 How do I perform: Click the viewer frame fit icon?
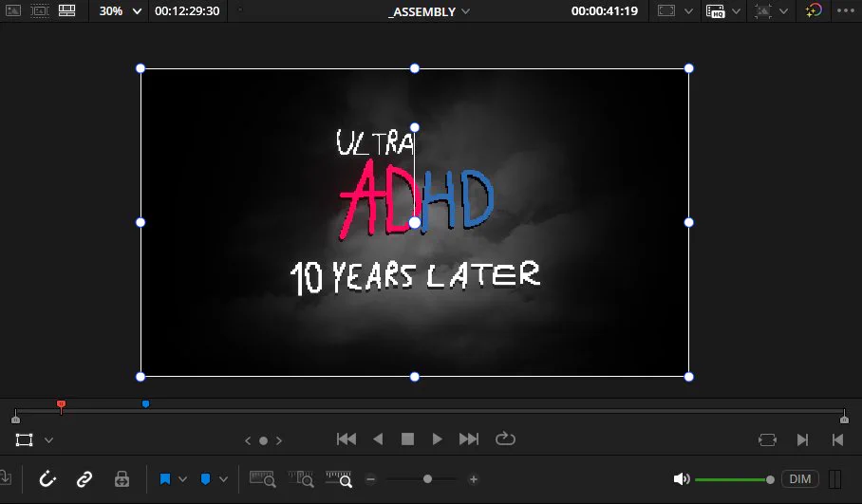tap(666, 11)
